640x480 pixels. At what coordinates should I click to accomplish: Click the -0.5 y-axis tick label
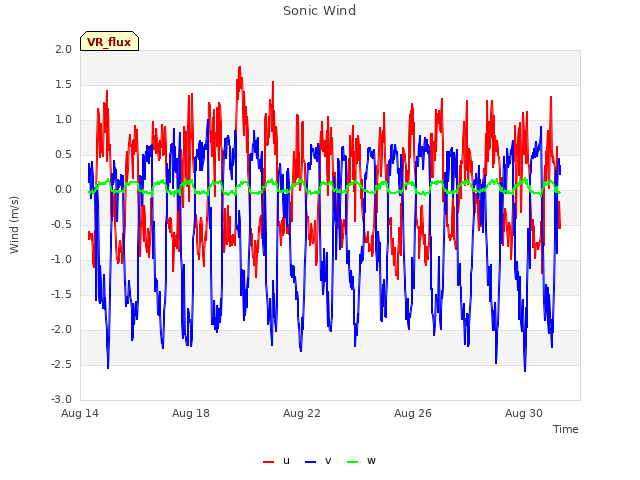[x=62, y=224]
